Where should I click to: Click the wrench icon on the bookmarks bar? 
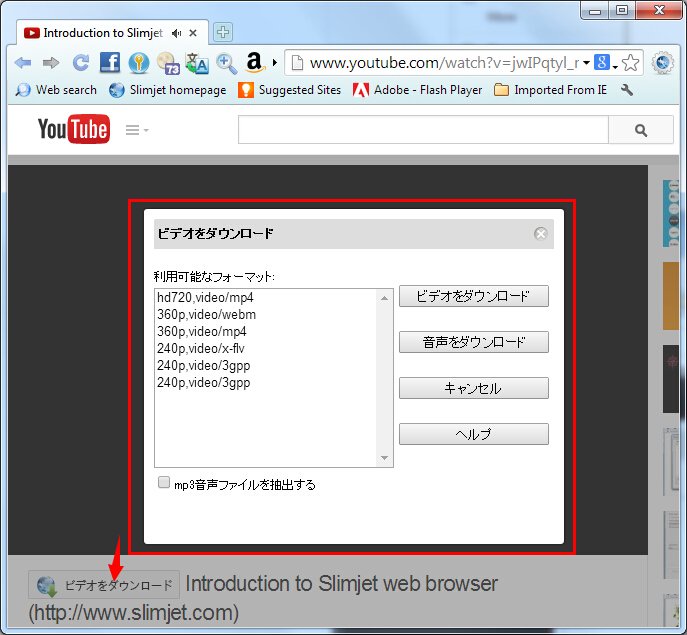point(627,90)
